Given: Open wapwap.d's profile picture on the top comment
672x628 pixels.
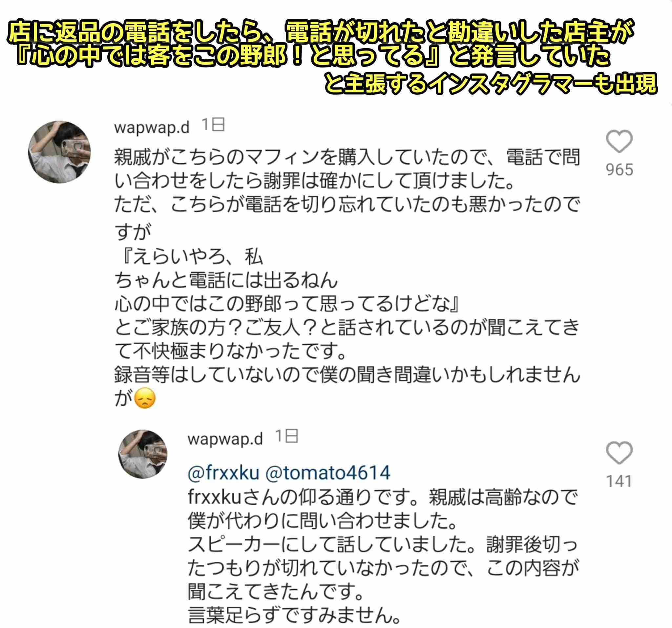Looking at the screenshot, I should [x=59, y=152].
